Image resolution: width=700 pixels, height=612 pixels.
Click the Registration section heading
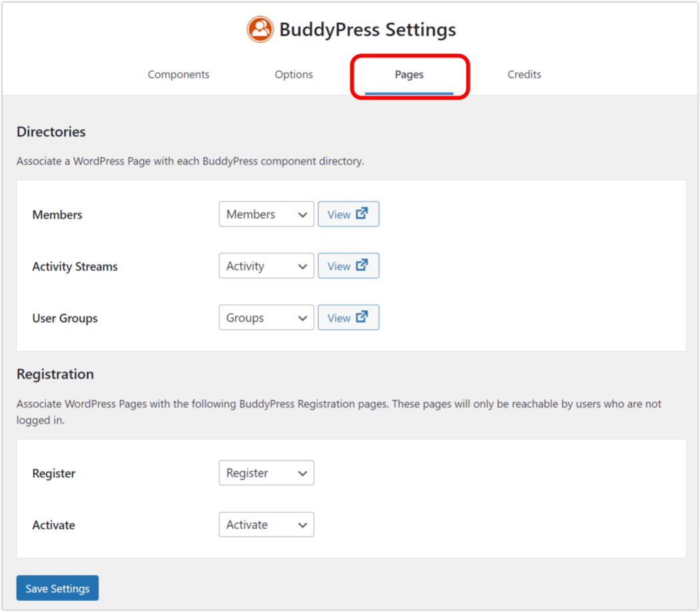point(55,374)
